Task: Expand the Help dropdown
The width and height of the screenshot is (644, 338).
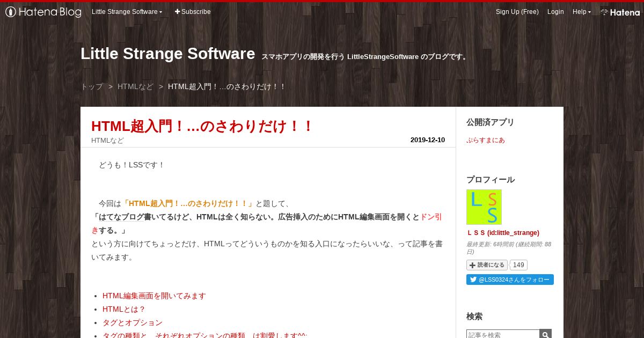Action: (x=581, y=12)
